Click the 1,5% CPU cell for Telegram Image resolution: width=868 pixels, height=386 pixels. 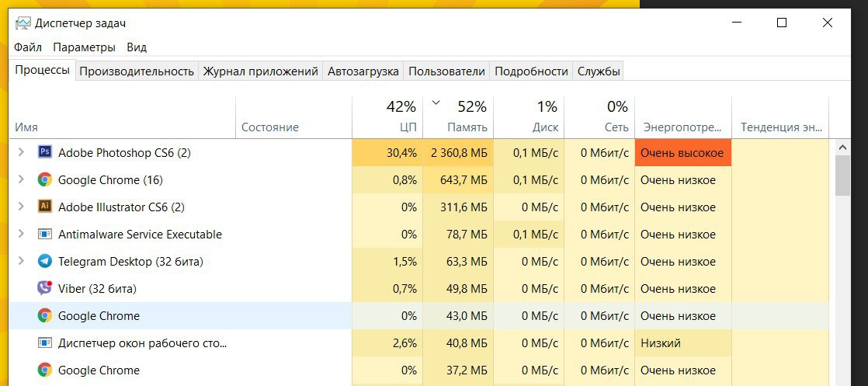[387, 261]
